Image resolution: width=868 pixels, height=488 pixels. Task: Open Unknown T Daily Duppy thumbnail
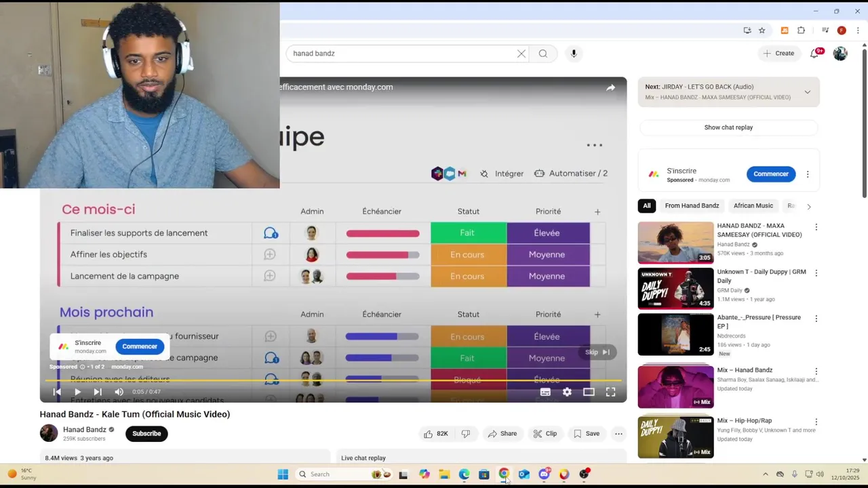coord(675,288)
